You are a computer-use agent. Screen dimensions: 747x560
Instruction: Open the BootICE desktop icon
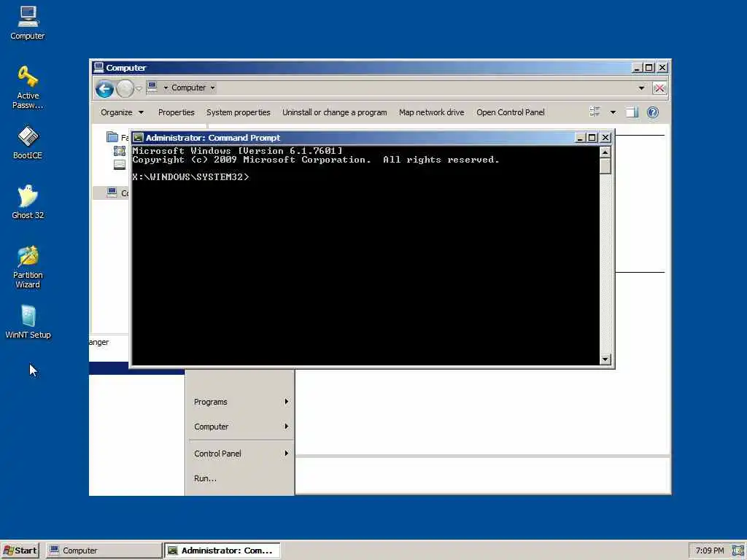(28, 142)
